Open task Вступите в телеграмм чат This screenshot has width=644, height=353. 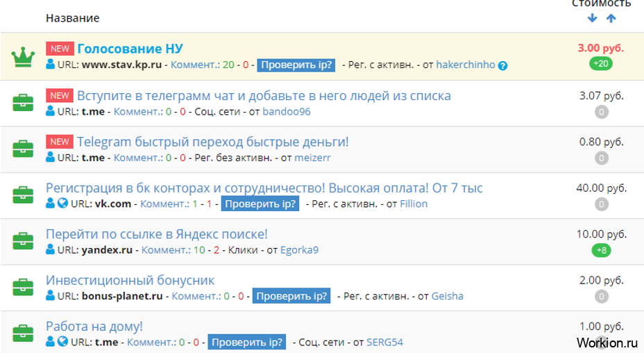pyautogui.click(x=264, y=96)
